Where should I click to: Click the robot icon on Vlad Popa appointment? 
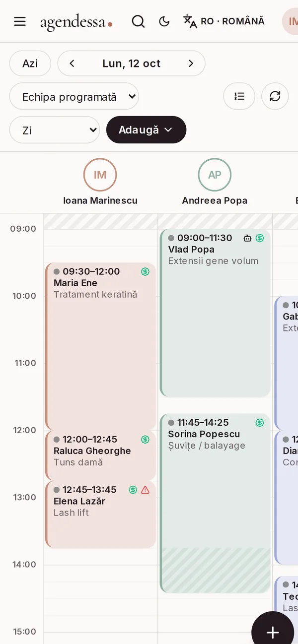tap(247, 238)
